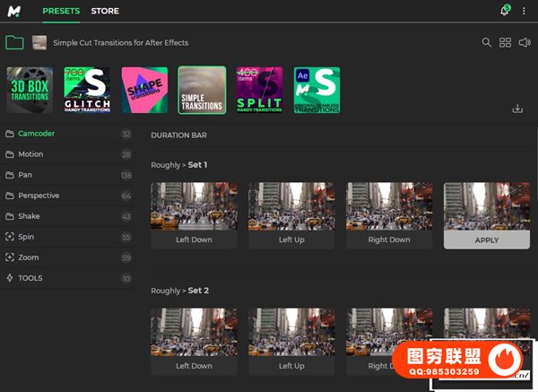Click the speaker sound icon
The width and height of the screenshot is (538, 392).
pyautogui.click(x=524, y=42)
